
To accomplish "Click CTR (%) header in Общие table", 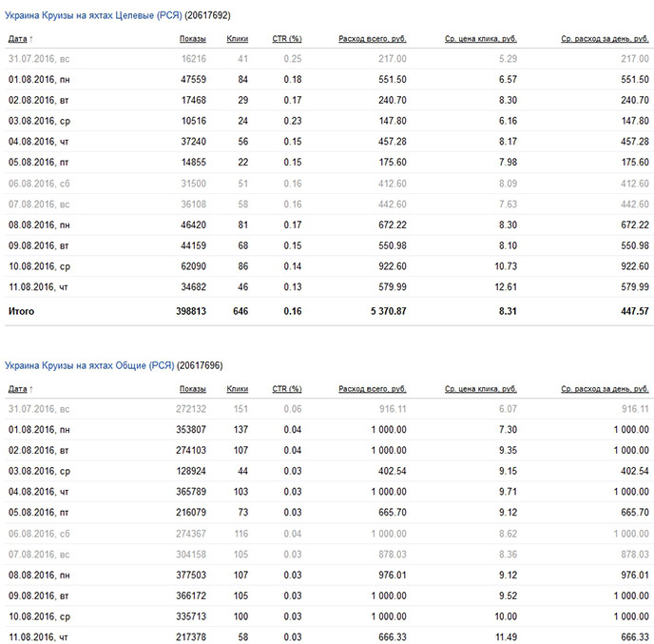I will pyautogui.click(x=286, y=389).
